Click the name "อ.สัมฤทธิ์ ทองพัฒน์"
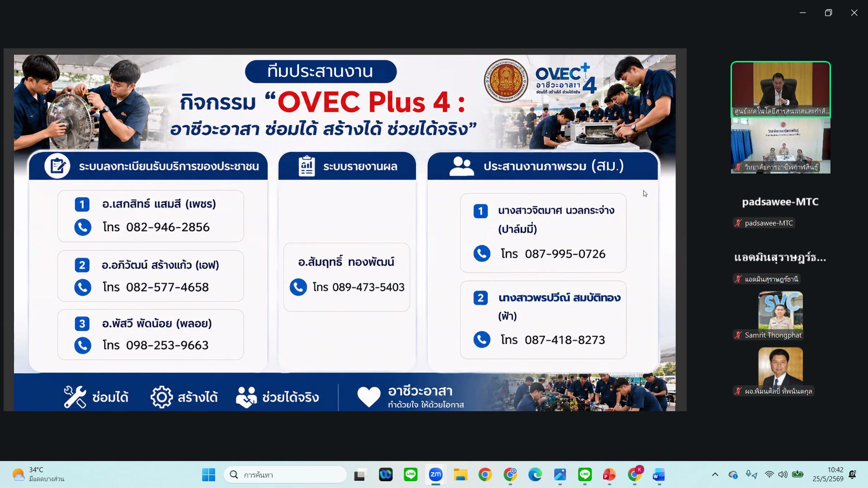 [346, 262]
